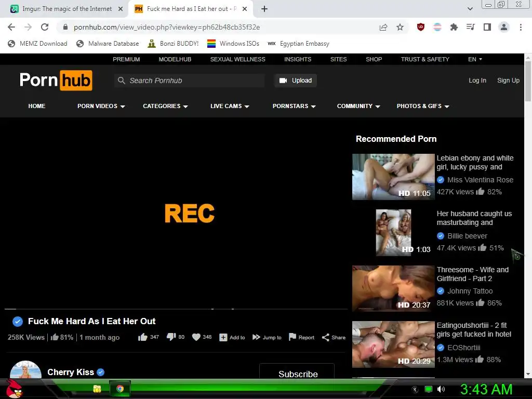
Task: Click the browser forward arrow
Action: pos(28,27)
